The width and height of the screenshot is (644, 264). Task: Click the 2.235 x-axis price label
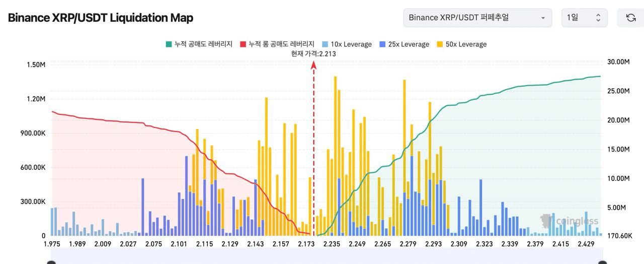[x=332, y=244]
